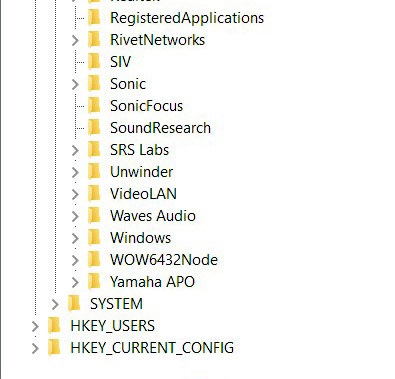Select the SonicFocus key label
The image size is (395, 379).
[146, 106]
